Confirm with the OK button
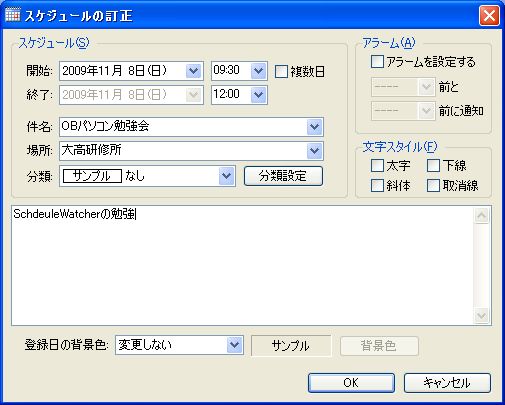 point(351,383)
